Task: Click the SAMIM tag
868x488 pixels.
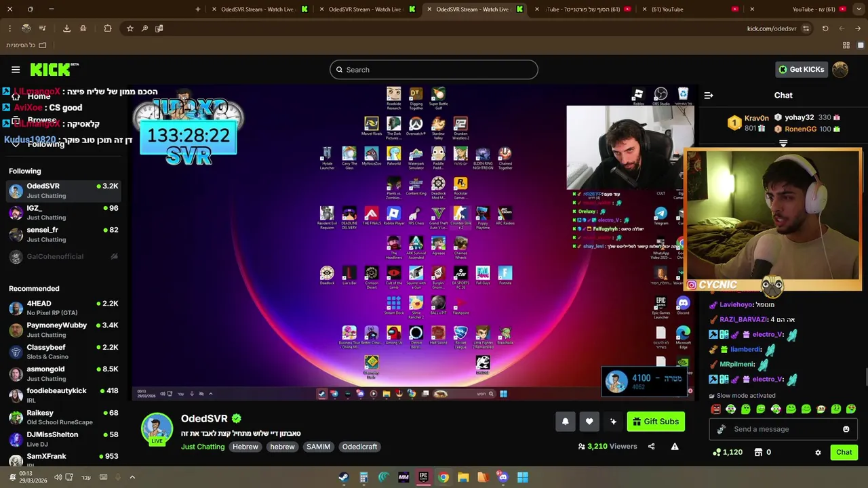Action: tap(318, 447)
